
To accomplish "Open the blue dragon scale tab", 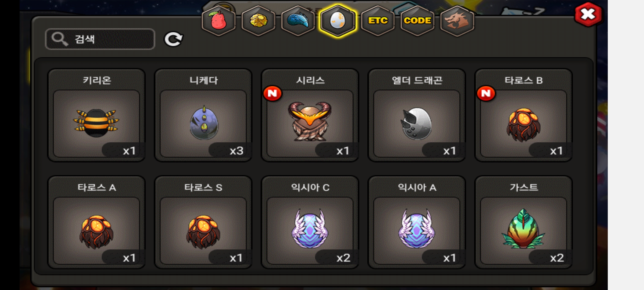I will (298, 21).
